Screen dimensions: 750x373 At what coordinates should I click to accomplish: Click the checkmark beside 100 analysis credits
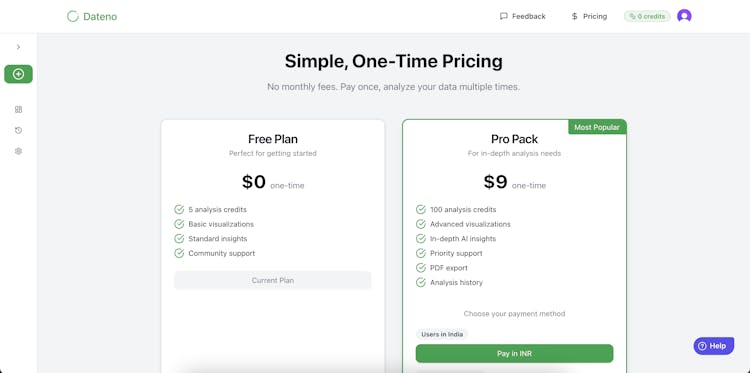click(x=420, y=209)
